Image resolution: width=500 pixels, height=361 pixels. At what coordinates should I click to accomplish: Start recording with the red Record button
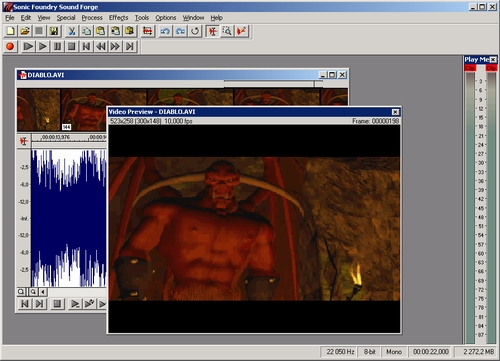point(10,46)
